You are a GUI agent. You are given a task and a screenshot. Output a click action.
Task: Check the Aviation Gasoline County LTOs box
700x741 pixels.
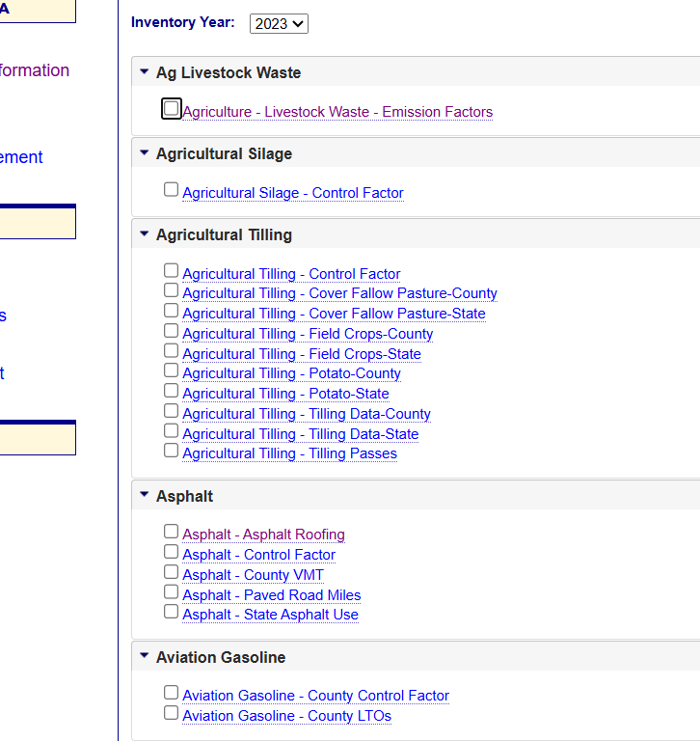171,713
